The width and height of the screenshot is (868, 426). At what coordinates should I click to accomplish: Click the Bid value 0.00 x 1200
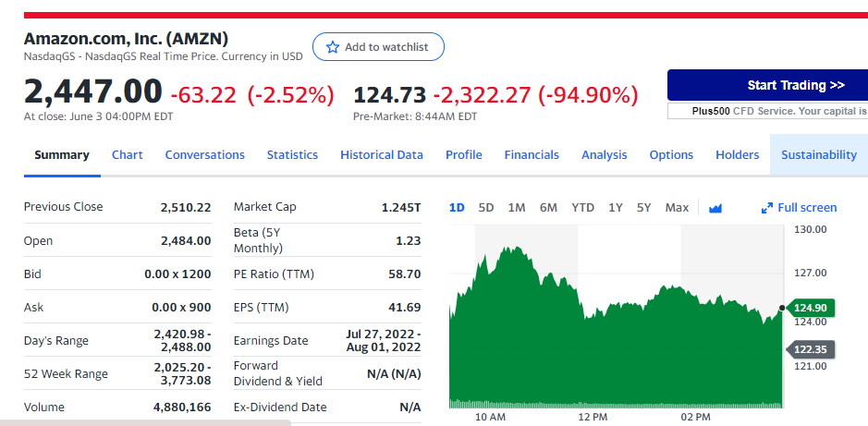(x=177, y=274)
